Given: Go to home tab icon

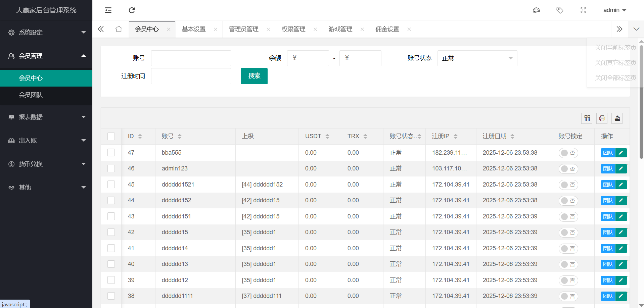Looking at the screenshot, I should (x=119, y=29).
